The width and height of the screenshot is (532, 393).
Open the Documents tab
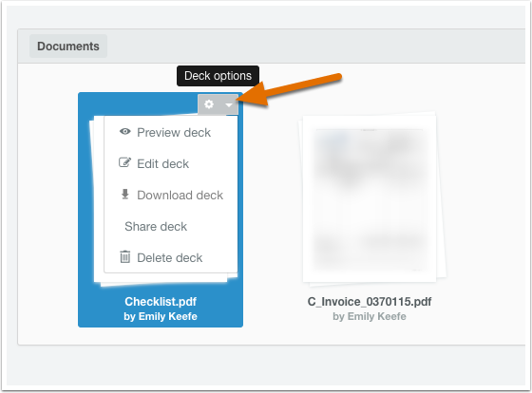(68, 47)
